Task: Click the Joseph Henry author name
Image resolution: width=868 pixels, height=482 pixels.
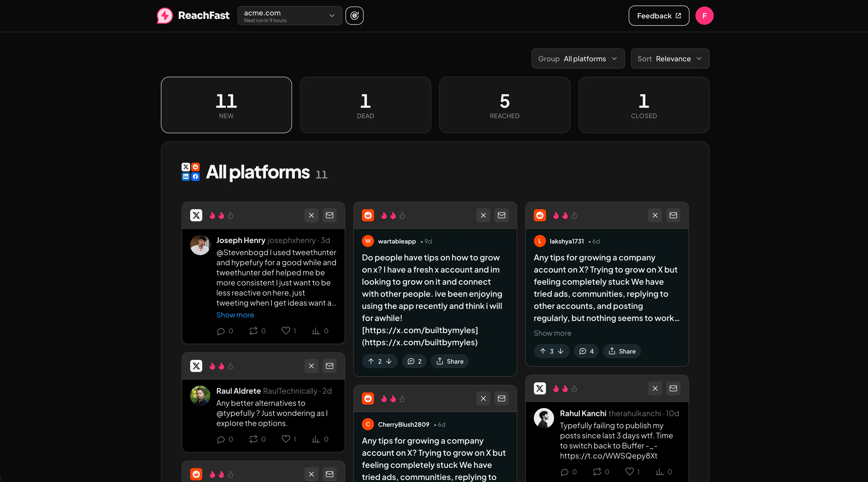Action: click(241, 240)
